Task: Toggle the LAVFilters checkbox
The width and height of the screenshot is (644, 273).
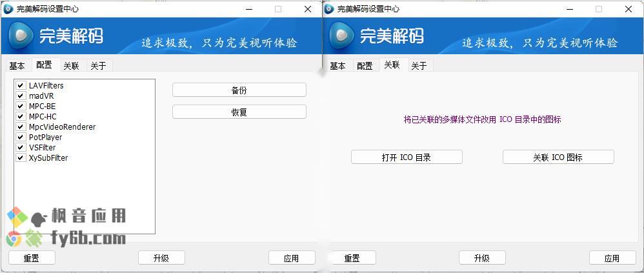Action: [x=21, y=85]
